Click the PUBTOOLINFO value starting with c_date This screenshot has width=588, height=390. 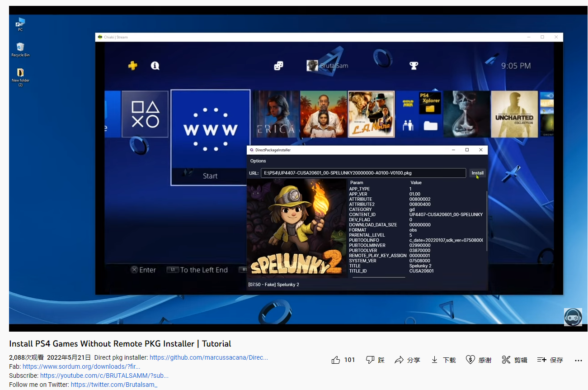coord(447,240)
